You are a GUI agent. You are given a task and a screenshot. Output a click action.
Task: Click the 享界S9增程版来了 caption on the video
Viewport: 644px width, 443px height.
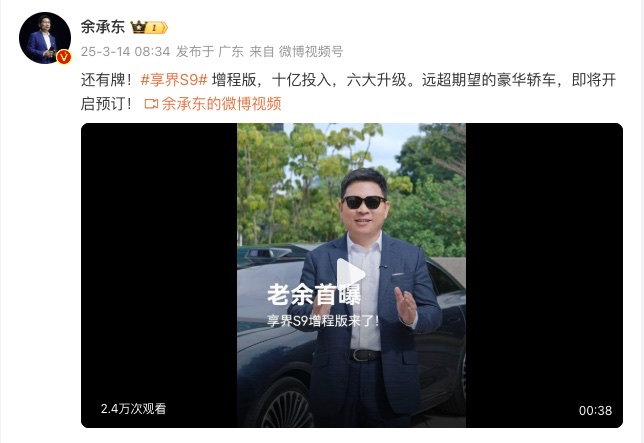(x=323, y=320)
